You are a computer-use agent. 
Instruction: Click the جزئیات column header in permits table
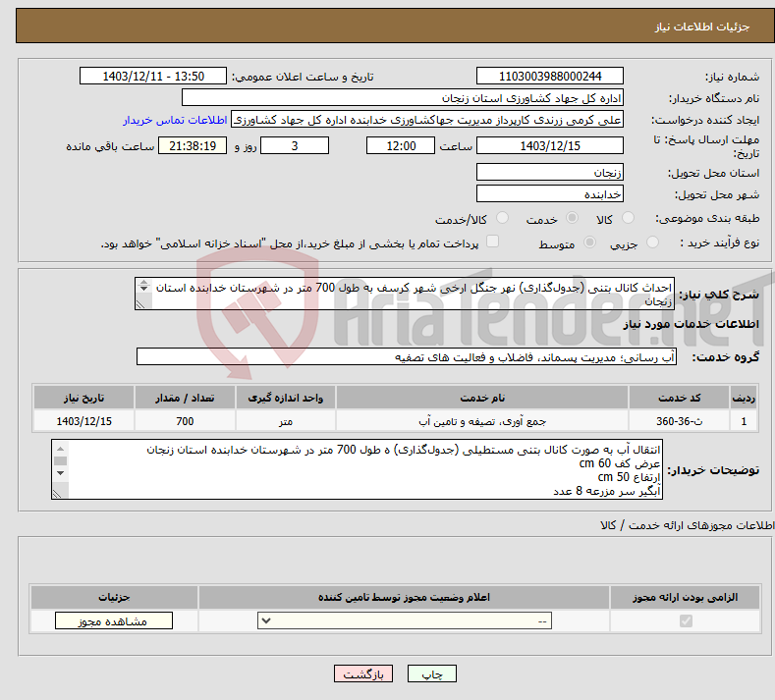tap(114, 597)
